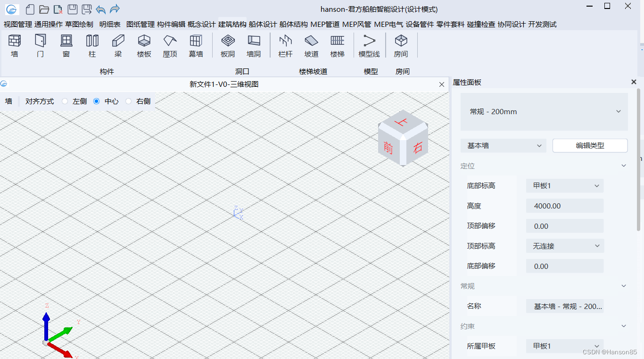Select the 门 (door) tool icon

click(41, 41)
